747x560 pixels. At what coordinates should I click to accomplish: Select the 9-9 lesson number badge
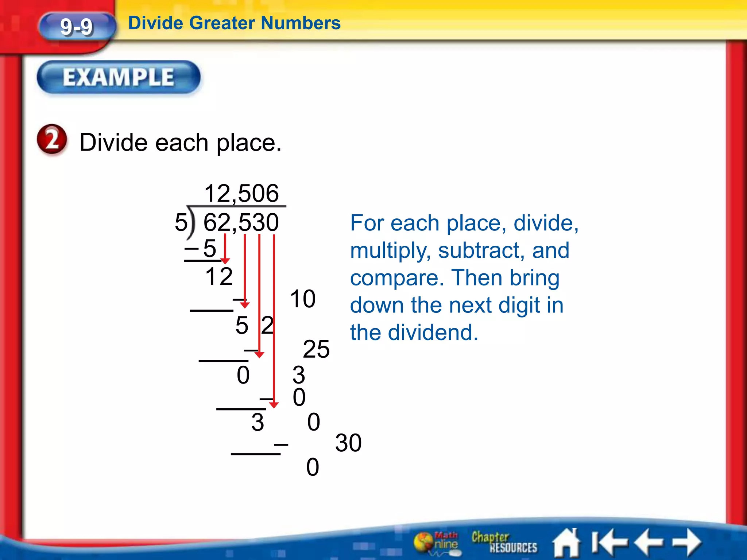tap(77, 27)
